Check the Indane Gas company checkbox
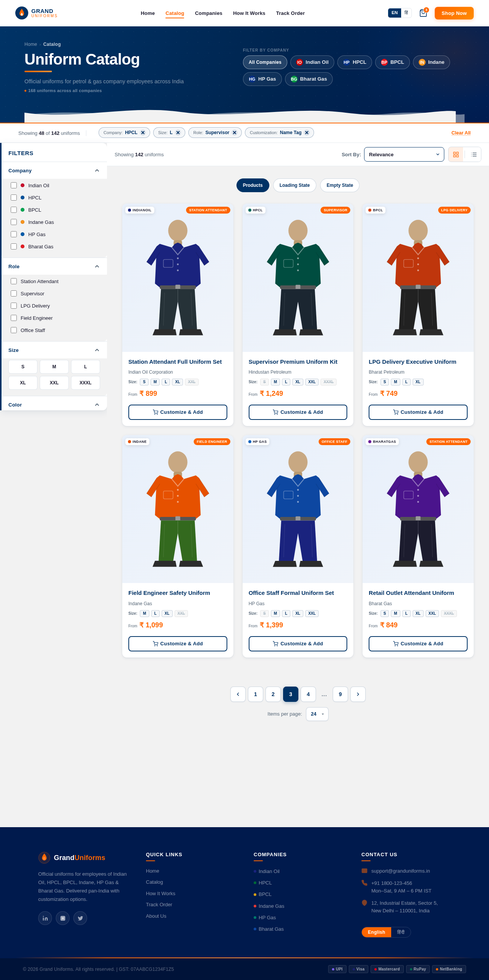 [14, 222]
